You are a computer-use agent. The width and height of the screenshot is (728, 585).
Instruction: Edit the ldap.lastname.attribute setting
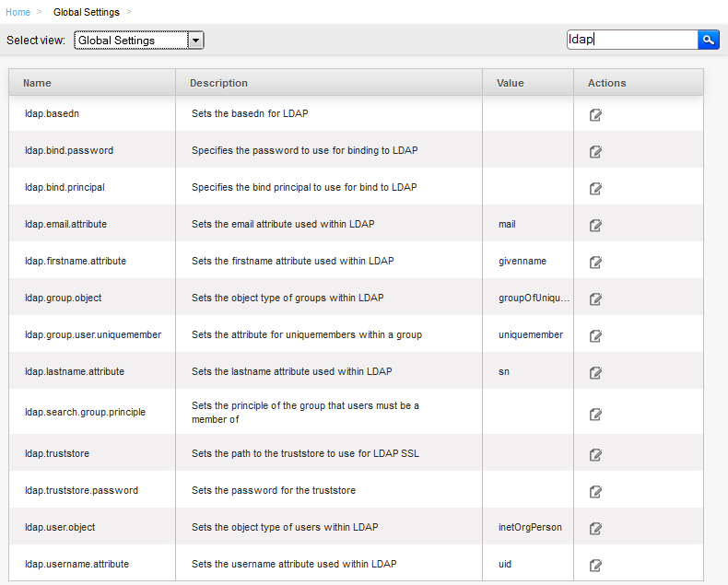(x=595, y=372)
